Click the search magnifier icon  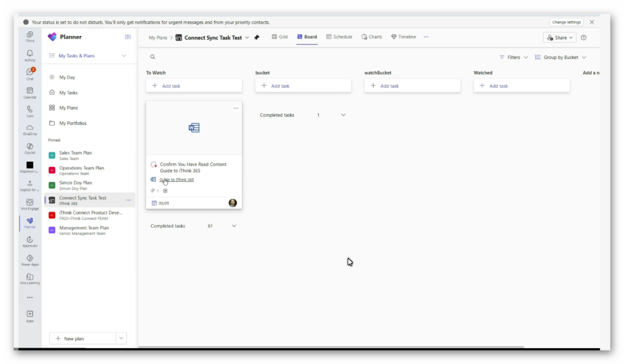[x=152, y=57]
